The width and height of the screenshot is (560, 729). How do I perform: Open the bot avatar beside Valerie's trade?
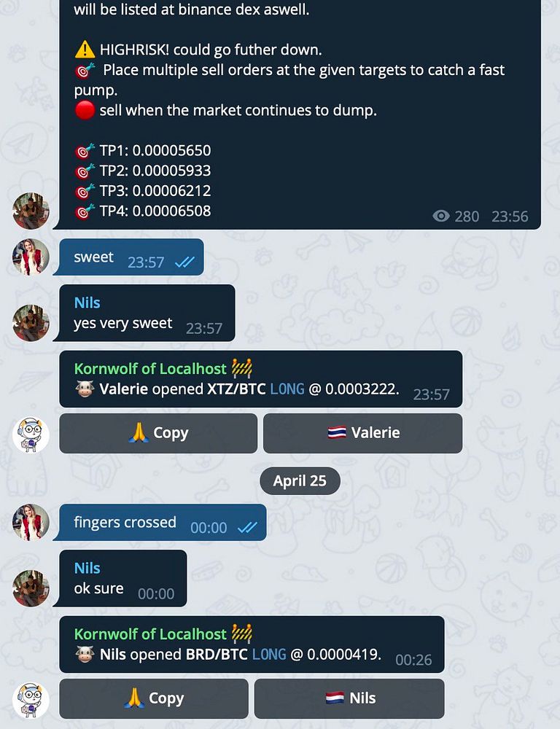tap(31, 434)
